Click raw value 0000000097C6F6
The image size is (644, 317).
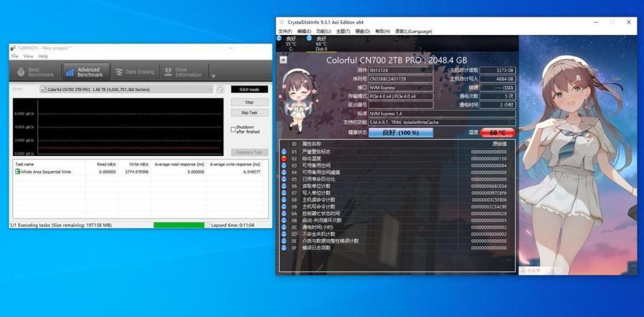click(x=489, y=193)
